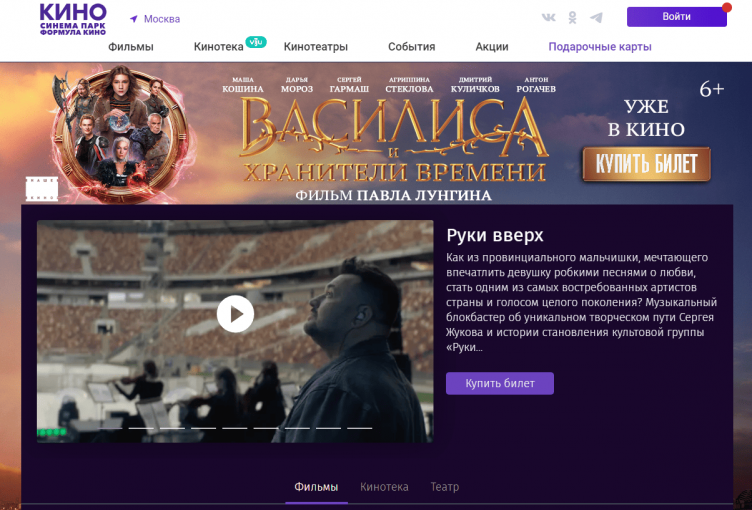Click the Руки вверх film title
This screenshot has width=752, height=510.
pyautogui.click(x=495, y=236)
